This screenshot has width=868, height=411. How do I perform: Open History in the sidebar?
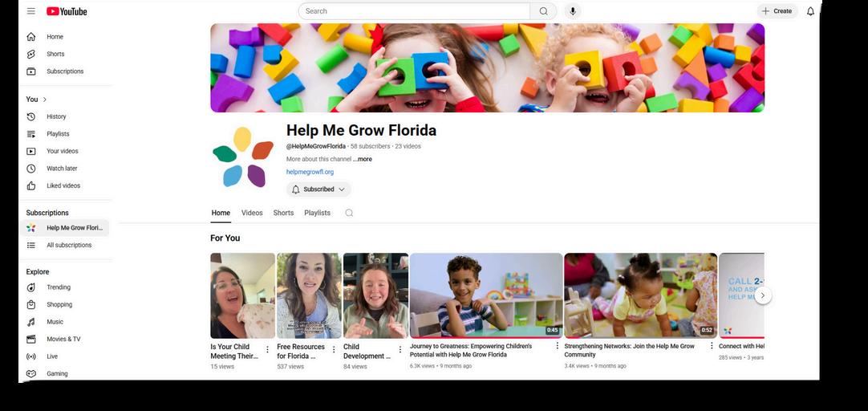tap(65, 116)
